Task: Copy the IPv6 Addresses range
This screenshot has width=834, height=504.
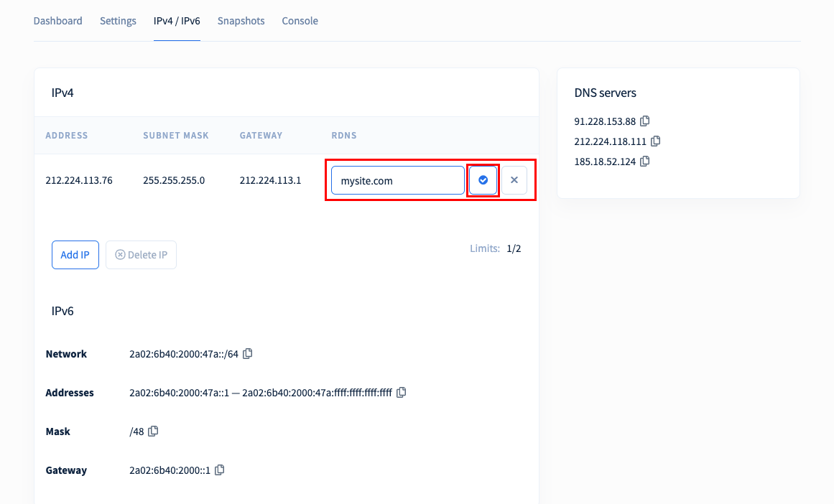Action: pyautogui.click(x=401, y=392)
